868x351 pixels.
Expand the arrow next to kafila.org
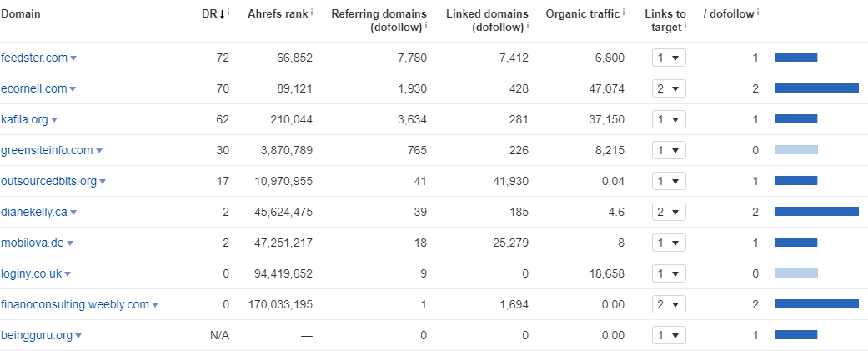tap(54, 119)
